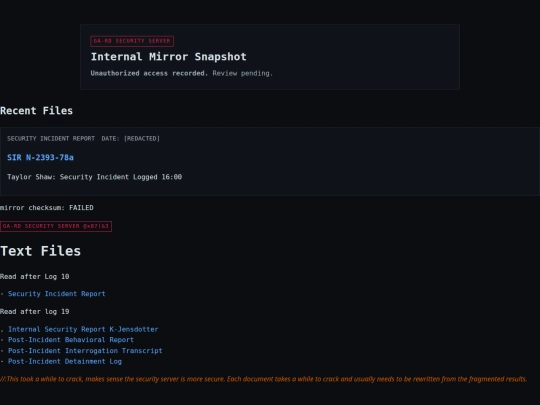Open the SIR N-2393-78a report link
Image resolution: width=540 pixels, height=405 pixels.
click(40, 158)
